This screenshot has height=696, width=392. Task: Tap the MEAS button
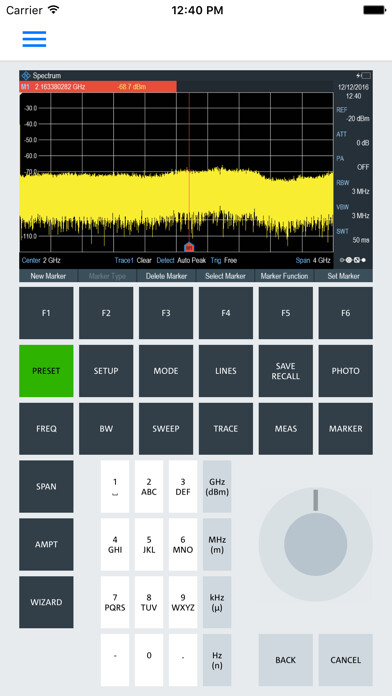pyautogui.click(x=286, y=429)
